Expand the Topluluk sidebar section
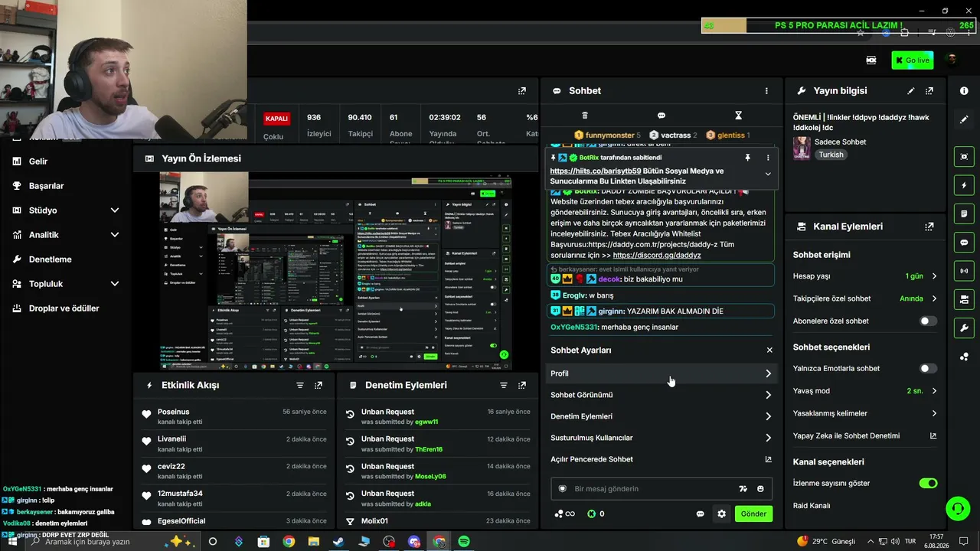This screenshot has height=551, width=980. pyautogui.click(x=114, y=284)
